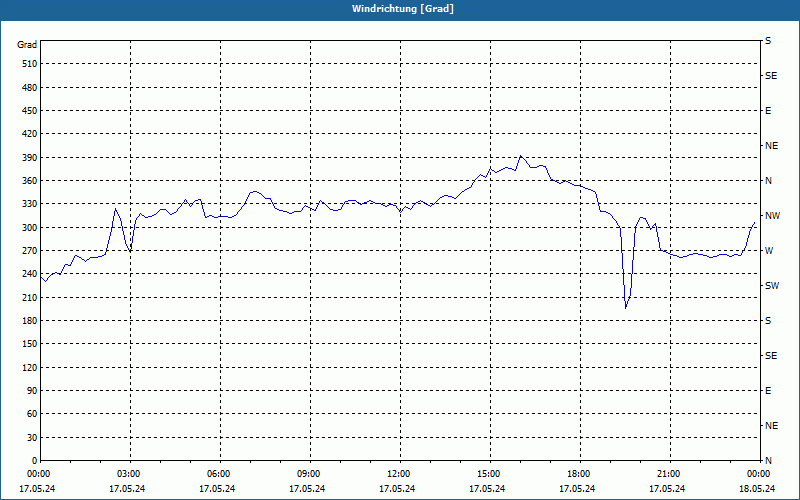Click the 21:00 time label

pos(669,474)
